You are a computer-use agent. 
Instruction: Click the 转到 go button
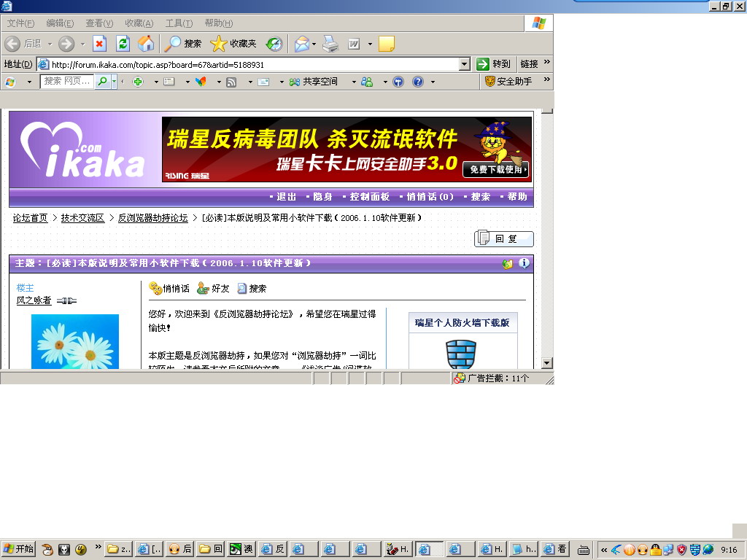click(494, 64)
